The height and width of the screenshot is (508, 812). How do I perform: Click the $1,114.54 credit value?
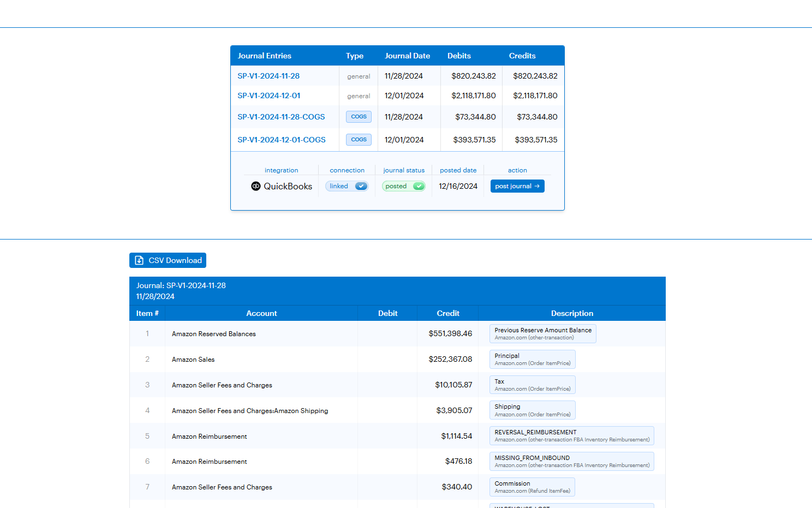[x=457, y=436]
